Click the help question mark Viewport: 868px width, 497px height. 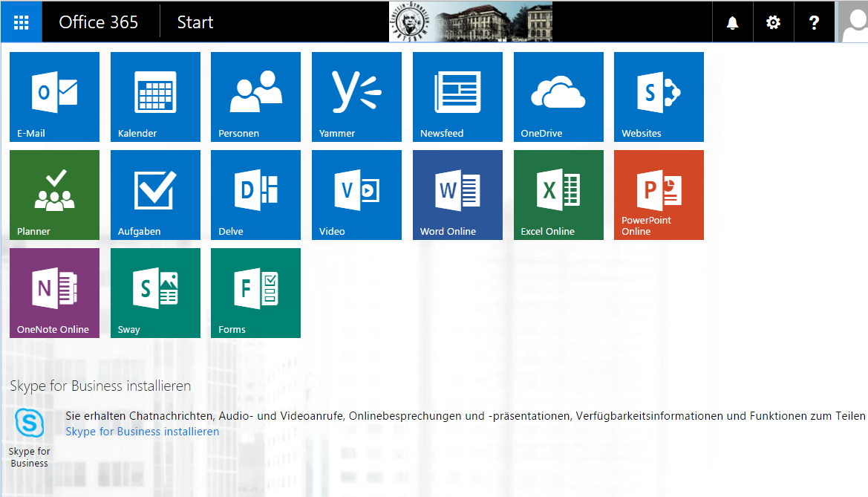(x=814, y=22)
